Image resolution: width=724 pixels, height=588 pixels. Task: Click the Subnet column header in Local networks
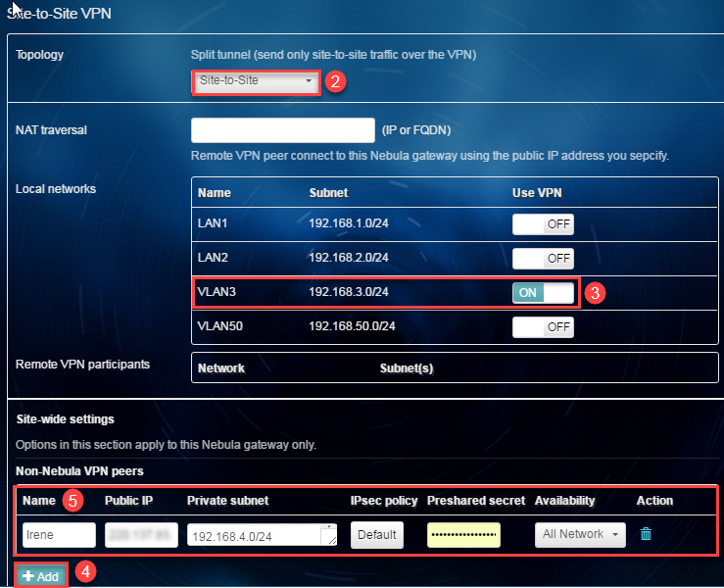[x=328, y=193]
